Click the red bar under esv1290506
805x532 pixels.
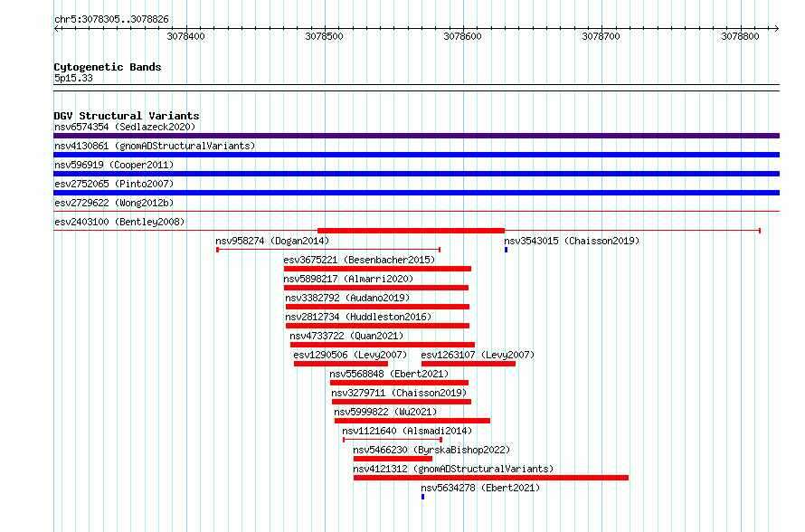341,364
